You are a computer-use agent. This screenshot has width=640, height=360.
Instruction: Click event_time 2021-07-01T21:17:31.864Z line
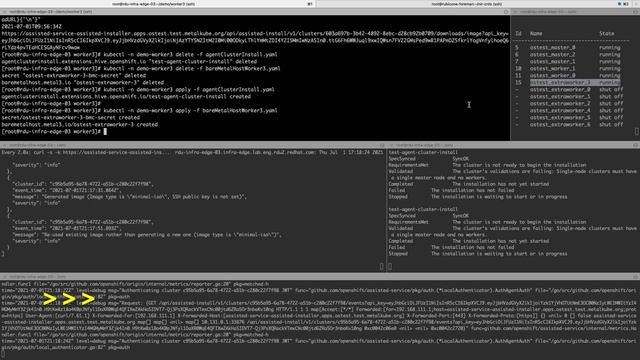[67, 190]
